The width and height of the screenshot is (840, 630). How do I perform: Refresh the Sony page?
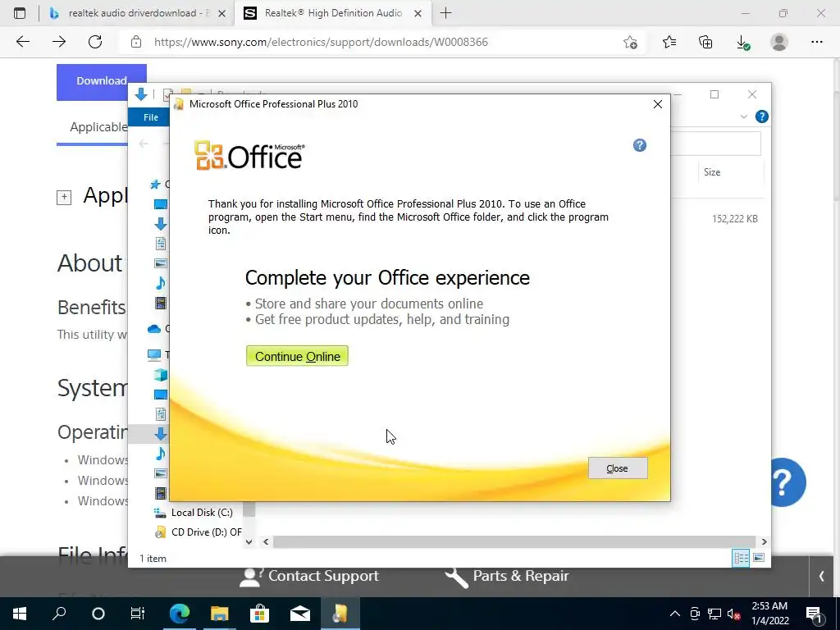click(x=95, y=42)
